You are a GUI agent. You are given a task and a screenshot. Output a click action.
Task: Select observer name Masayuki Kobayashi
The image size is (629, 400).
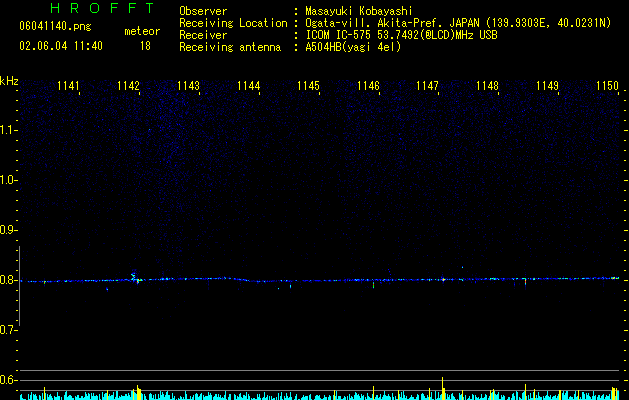tap(358, 11)
